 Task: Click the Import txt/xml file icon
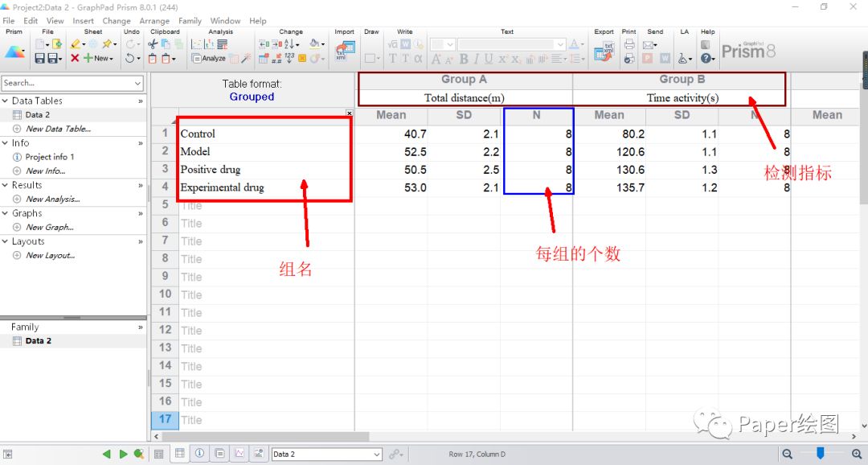345,51
